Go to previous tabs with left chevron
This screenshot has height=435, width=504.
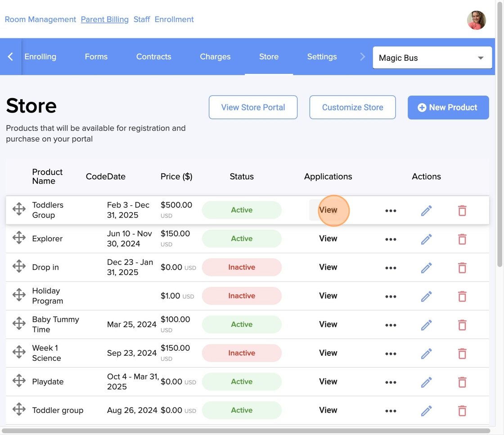(x=11, y=57)
